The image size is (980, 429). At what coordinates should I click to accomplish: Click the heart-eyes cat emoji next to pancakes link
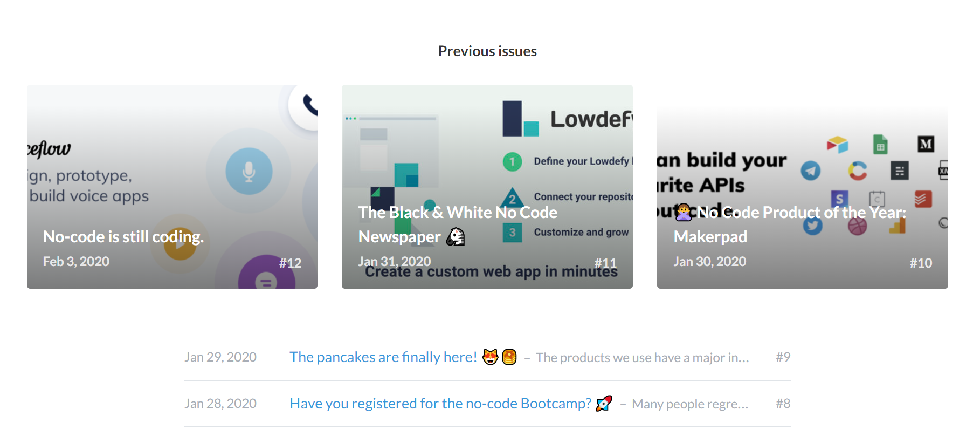[488, 357]
